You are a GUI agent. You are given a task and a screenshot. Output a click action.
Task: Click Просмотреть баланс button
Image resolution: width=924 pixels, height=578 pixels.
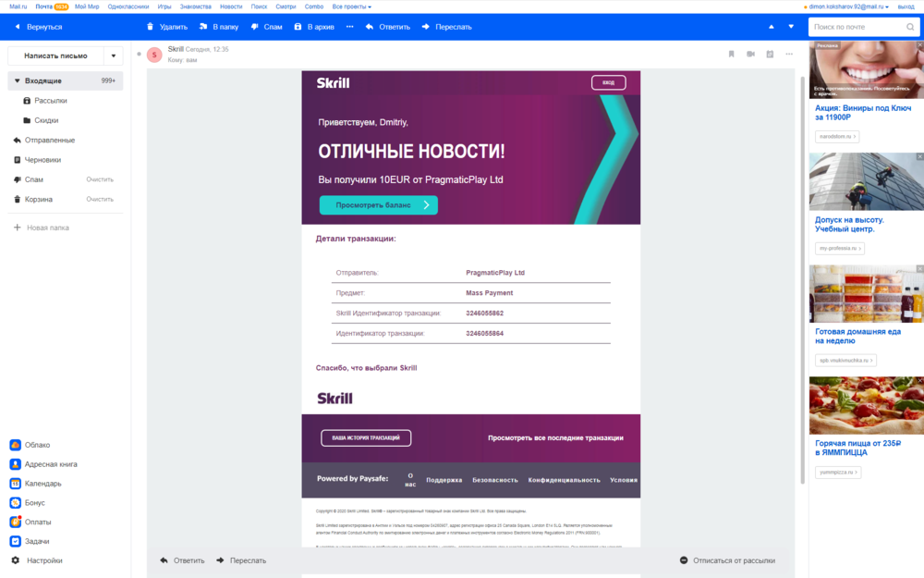click(x=378, y=205)
